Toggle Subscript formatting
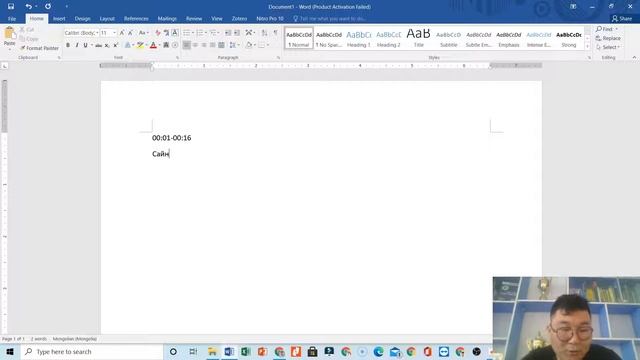 click(x=107, y=45)
